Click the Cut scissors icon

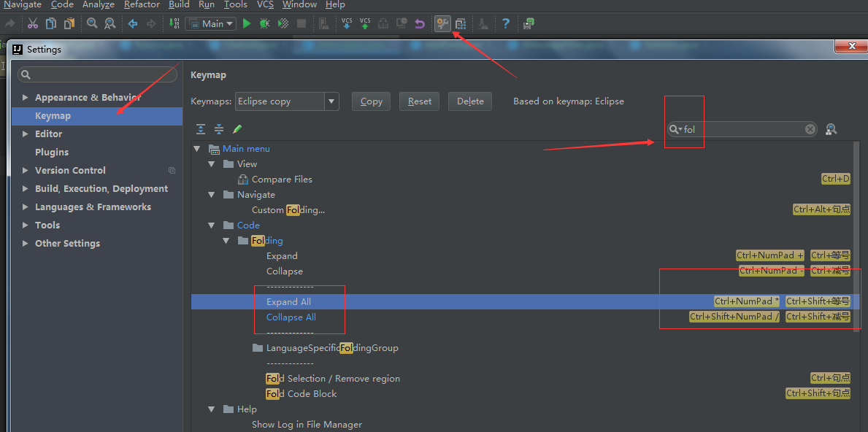[32, 23]
